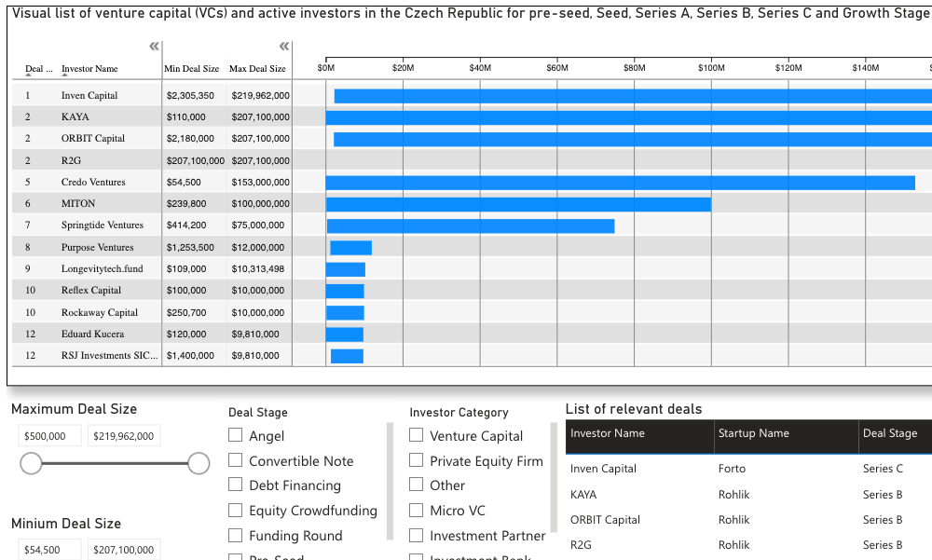Tick the Equity Crowdfunding checkbox

236,510
